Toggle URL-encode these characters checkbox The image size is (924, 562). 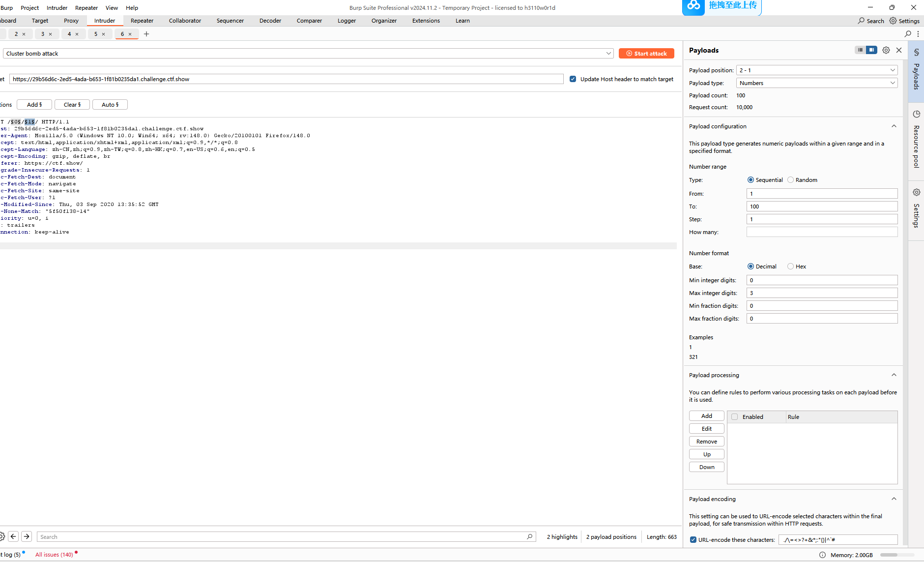pos(693,540)
